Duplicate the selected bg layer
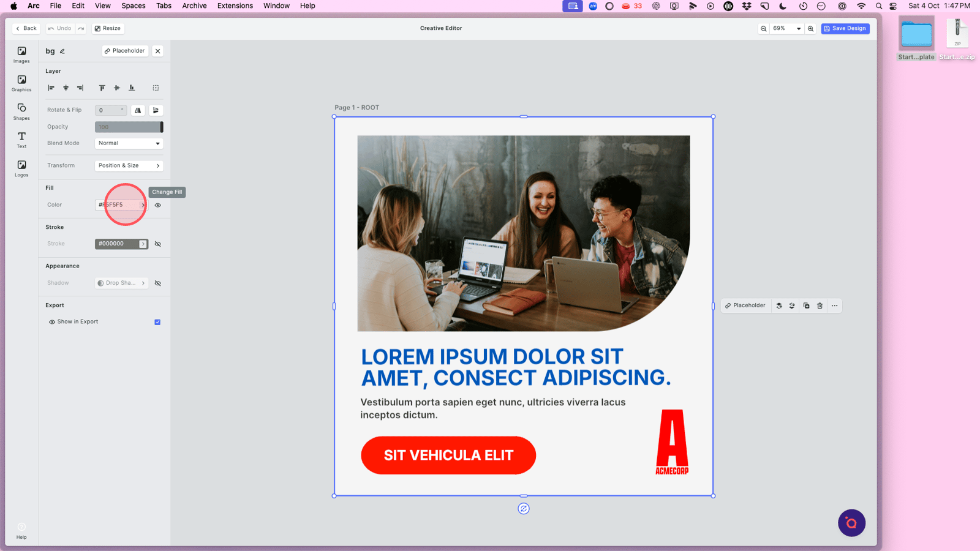Screen dimensions: 980x551 pos(806,305)
